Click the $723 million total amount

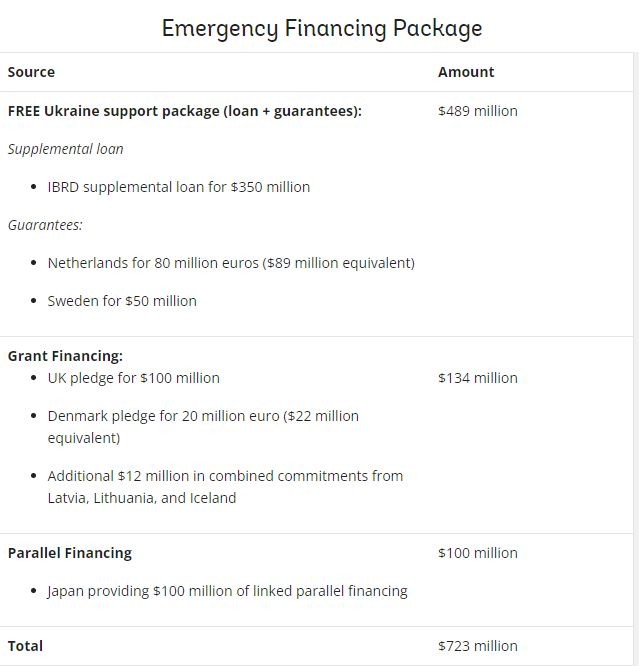tap(477, 646)
